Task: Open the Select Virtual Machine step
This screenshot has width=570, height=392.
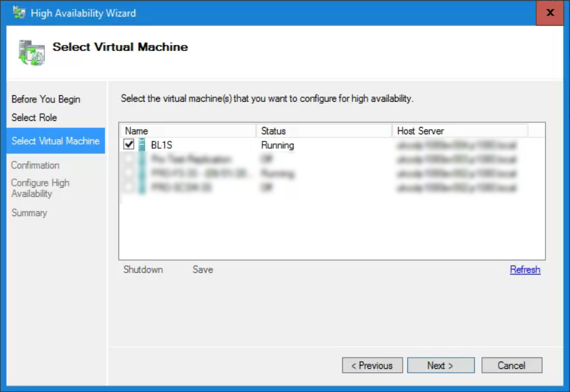Action: (56, 141)
